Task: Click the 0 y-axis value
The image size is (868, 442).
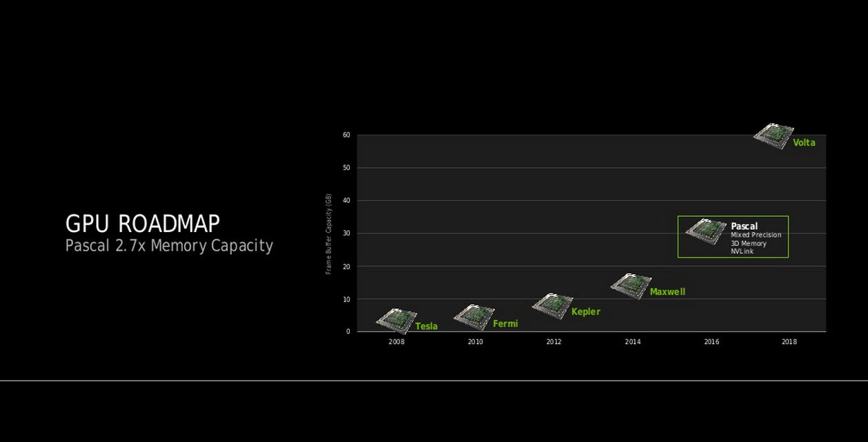Action: coord(348,331)
